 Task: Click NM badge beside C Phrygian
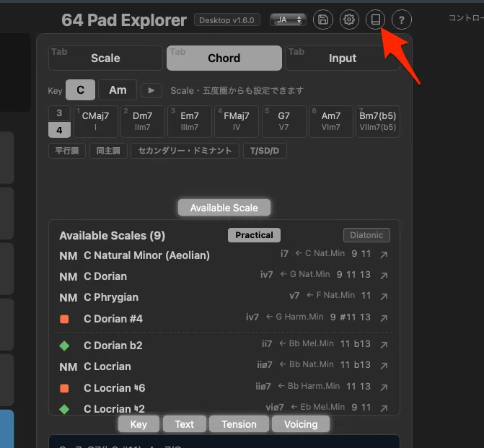pos(69,298)
